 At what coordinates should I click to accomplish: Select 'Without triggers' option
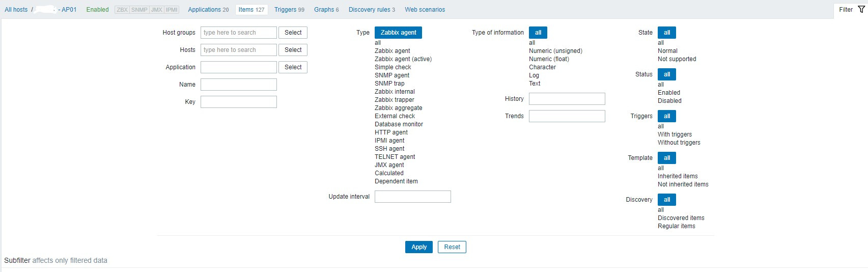(x=679, y=143)
